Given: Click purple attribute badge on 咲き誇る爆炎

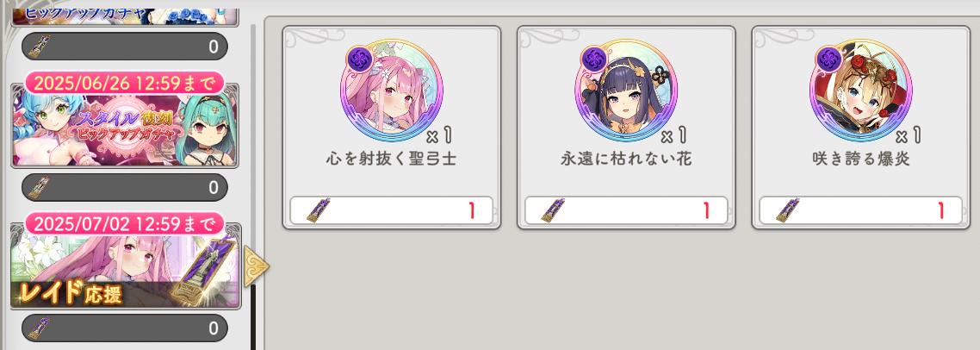Looking at the screenshot, I should [x=829, y=59].
